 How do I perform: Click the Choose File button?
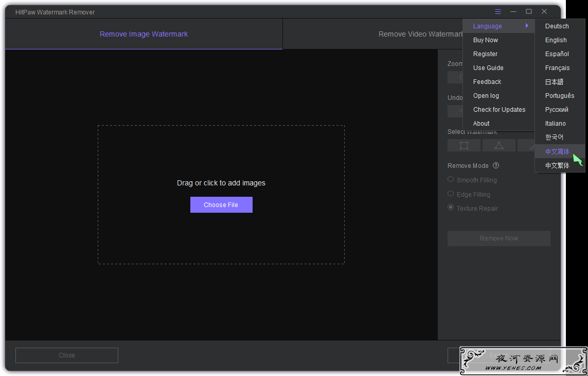pyautogui.click(x=221, y=204)
